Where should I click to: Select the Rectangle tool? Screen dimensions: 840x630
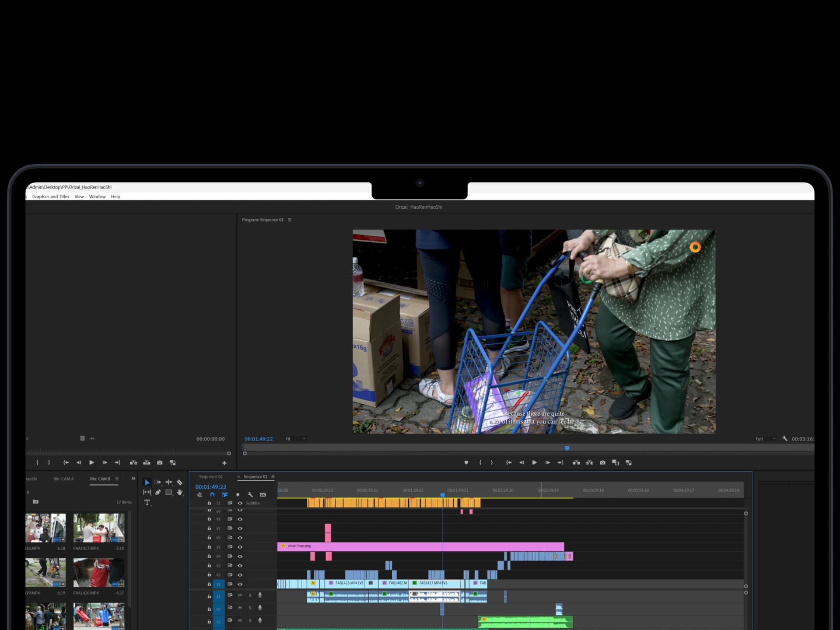168,492
